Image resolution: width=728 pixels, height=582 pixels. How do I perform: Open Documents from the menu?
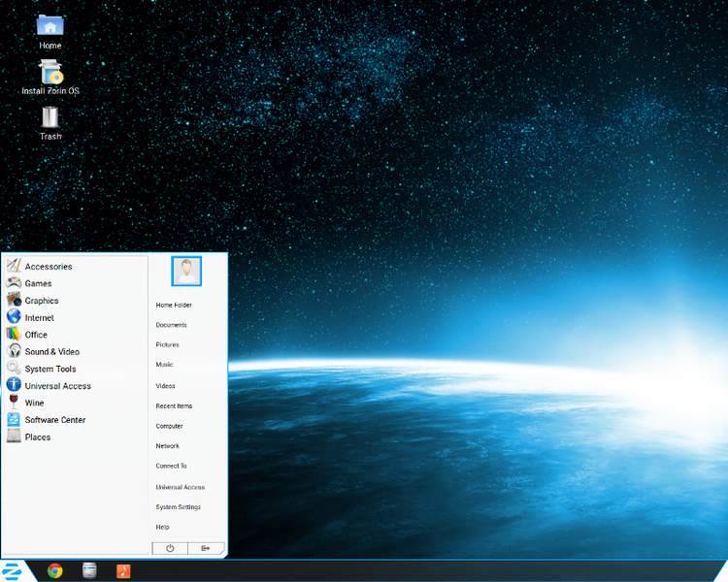(171, 325)
